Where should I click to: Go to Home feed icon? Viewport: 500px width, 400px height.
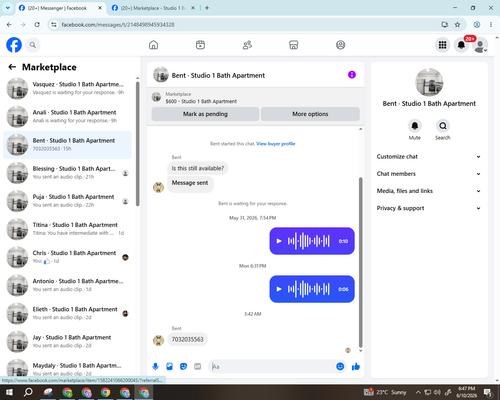click(x=153, y=45)
